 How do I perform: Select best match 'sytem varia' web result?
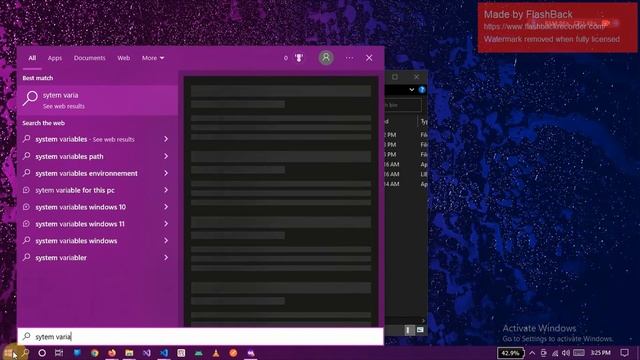(98, 100)
